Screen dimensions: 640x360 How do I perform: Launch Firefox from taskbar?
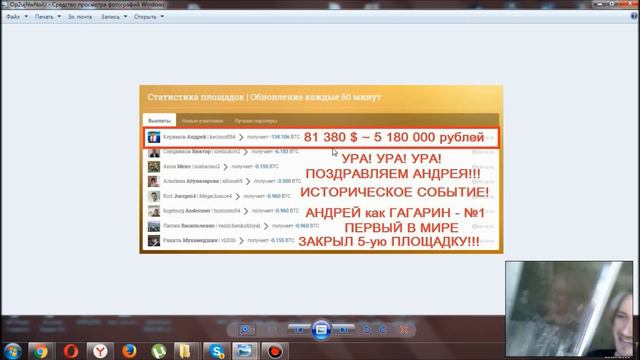(x=129, y=351)
